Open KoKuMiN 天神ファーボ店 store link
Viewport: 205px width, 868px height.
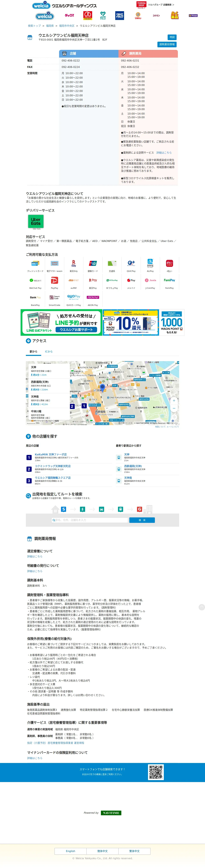[x=51, y=454]
